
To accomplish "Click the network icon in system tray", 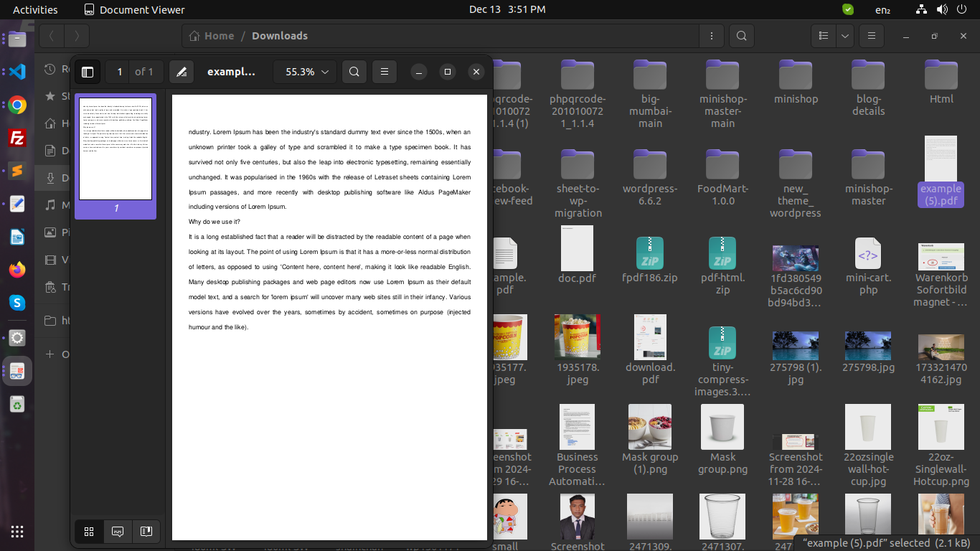I will [923, 9].
